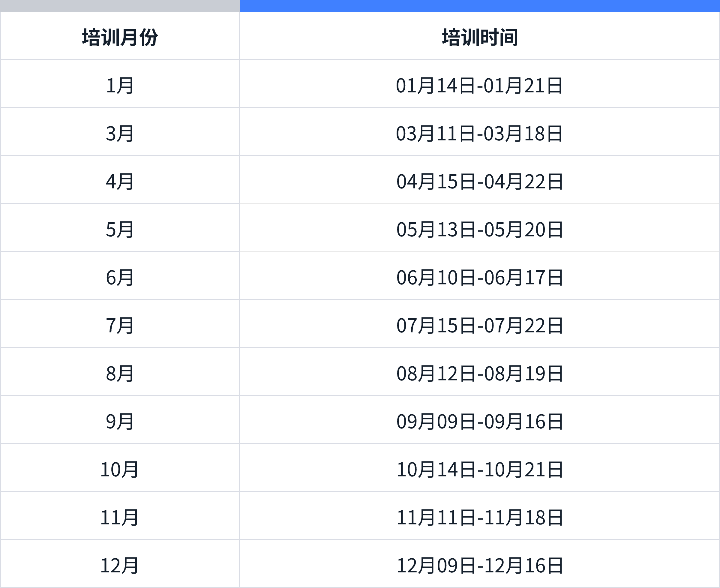This screenshot has height=588, width=720.
Task: Click the 培训时间 column header
Action: click(x=479, y=37)
